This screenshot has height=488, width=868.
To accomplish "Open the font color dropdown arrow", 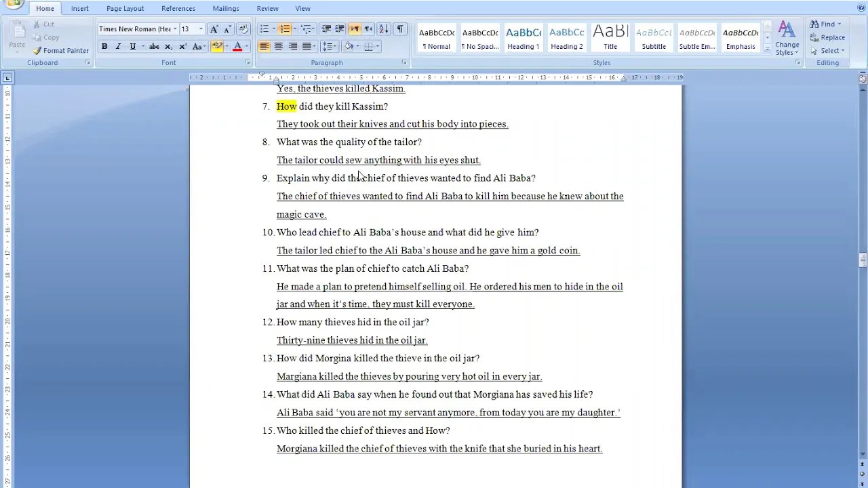I will click(x=246, y=47).
